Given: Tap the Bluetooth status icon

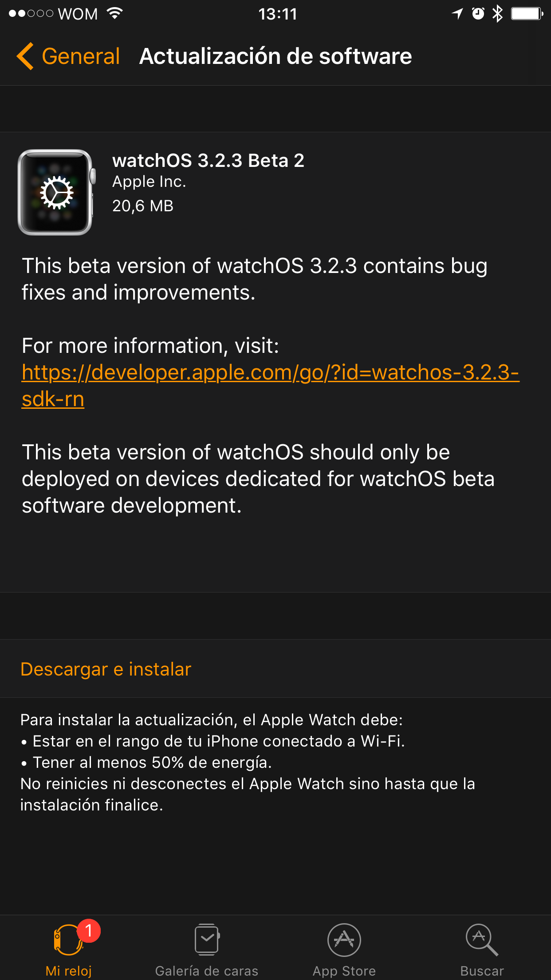Looking at the screenshot, I should tap(498, 14).
